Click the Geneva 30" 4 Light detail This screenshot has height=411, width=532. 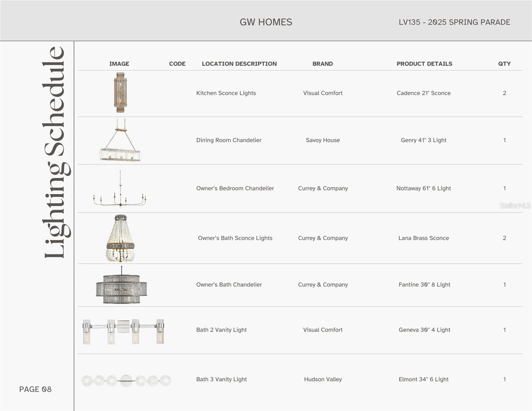[424, 330]
